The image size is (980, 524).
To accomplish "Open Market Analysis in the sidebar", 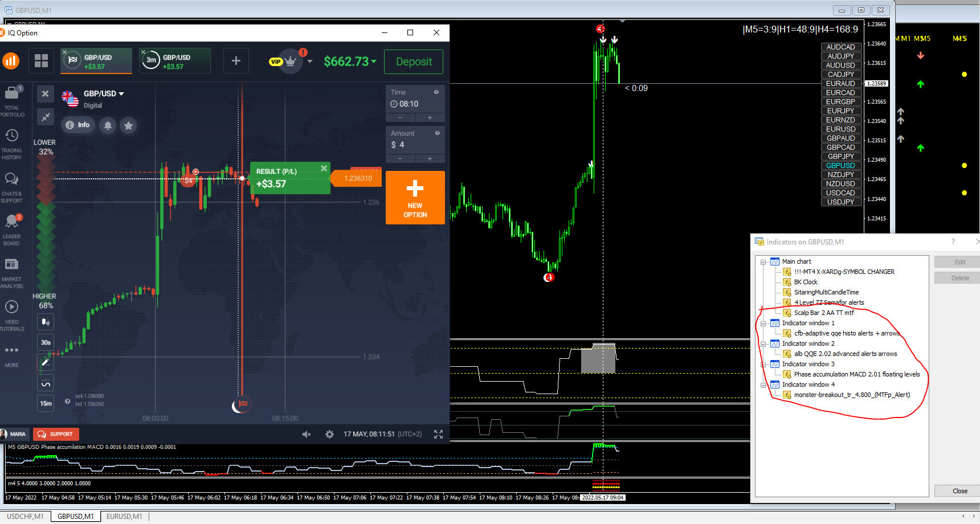I will tap(12, 273).
